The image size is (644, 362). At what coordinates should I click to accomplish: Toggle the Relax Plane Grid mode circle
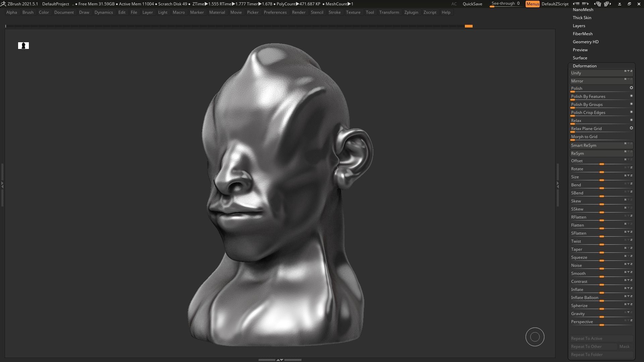tap(632, 128)
